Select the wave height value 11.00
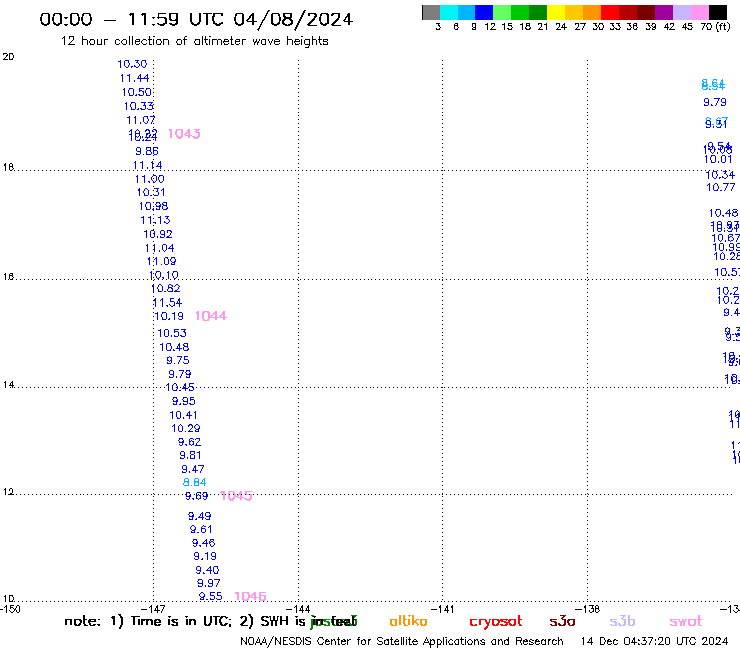The height and width of the screenshot is (650, 740). [150, 179]
